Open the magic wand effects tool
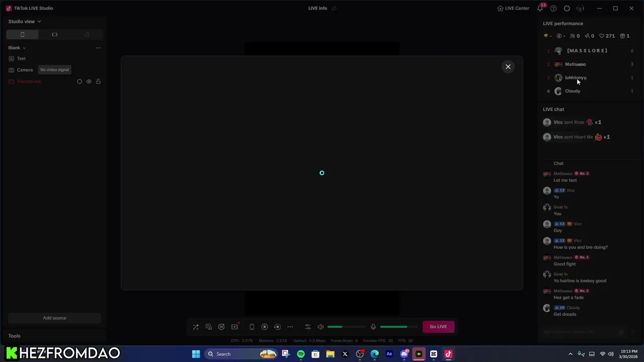 point(196,327)
